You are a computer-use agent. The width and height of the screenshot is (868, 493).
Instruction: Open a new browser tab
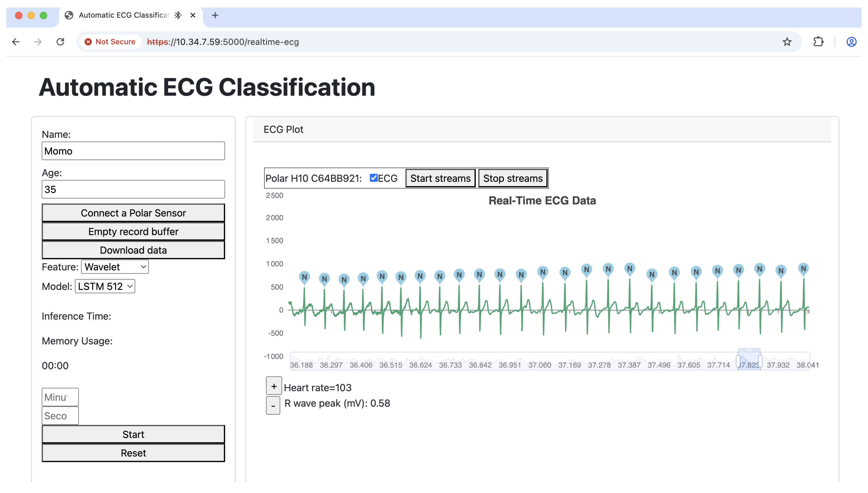[215, 15]
